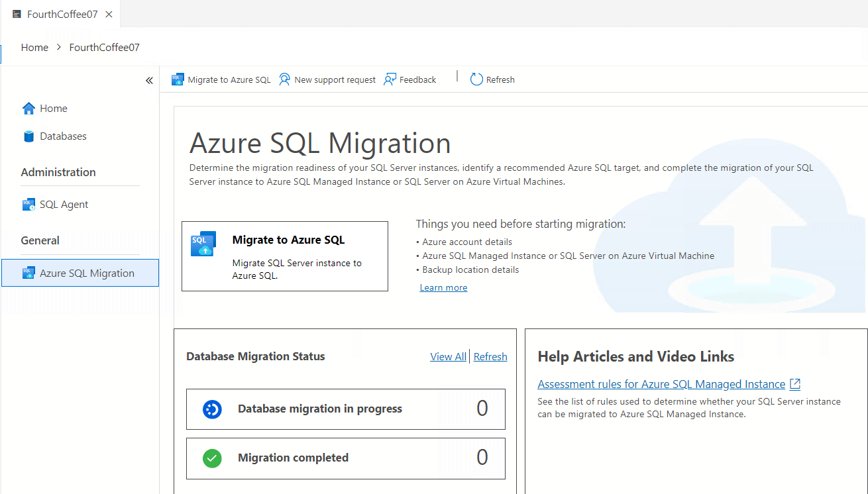868x494 pixels.
Task: Click the Azure SQL Migration sidebar icon
Action: [28, 273]
